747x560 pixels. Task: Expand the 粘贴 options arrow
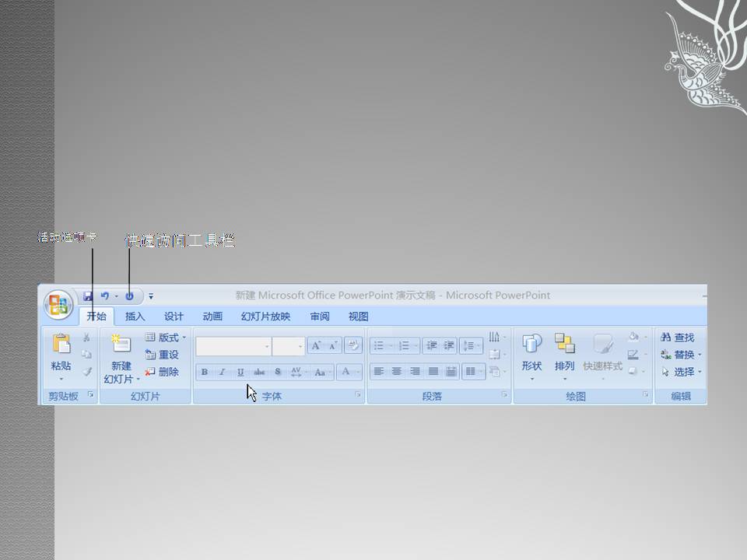click(x=61, y=380)
